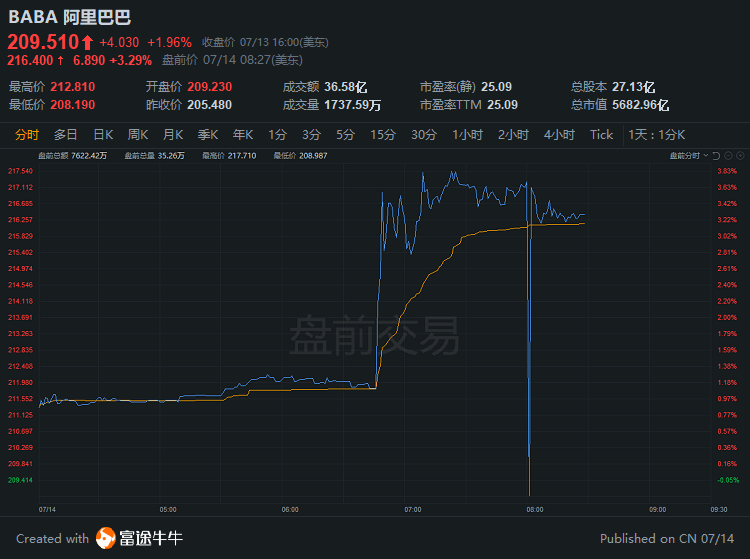Click the 总股本 value 27.13亿
The height and width of the screenshot is (559, 750).
[634, 87]
